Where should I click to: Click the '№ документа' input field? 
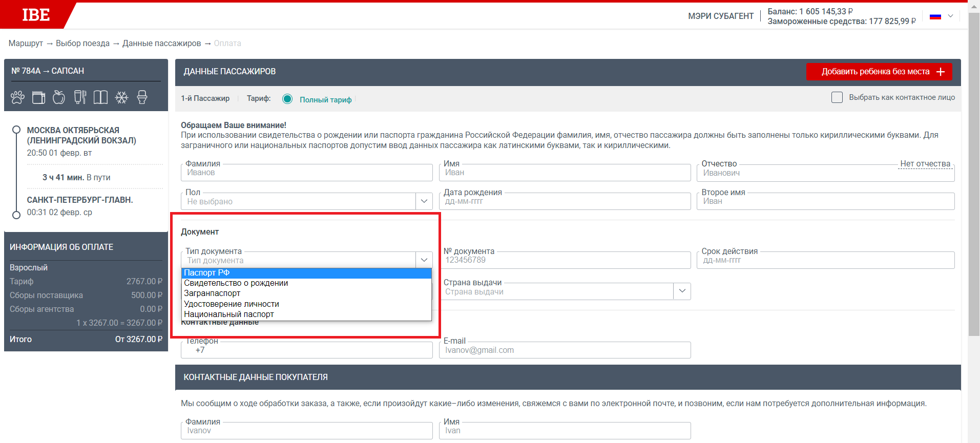point(564,260)
